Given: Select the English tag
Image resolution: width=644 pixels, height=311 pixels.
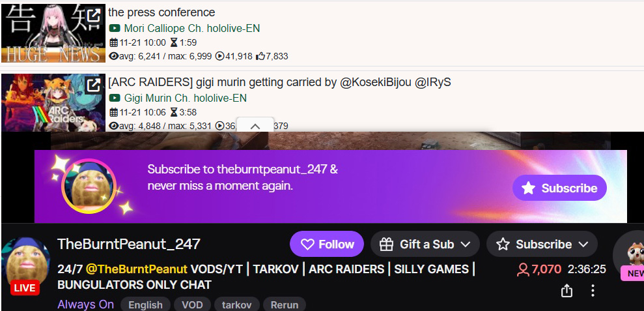Looking at the screenshot, I should (145, 305).
